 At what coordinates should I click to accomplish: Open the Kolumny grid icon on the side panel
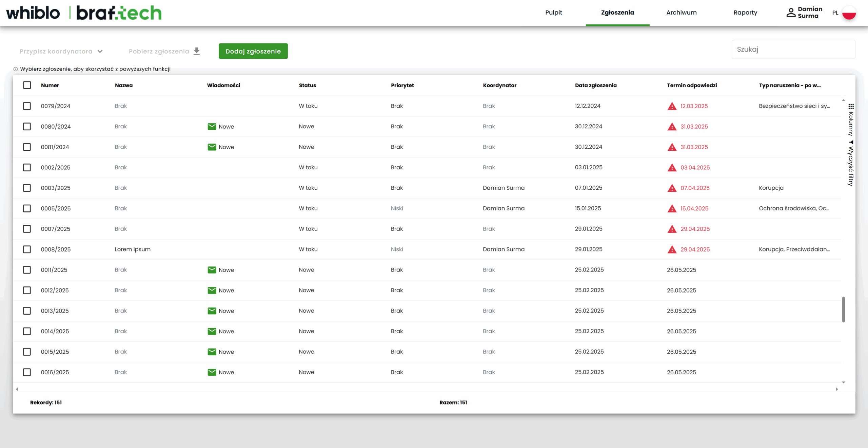click(x=851, y=106)
